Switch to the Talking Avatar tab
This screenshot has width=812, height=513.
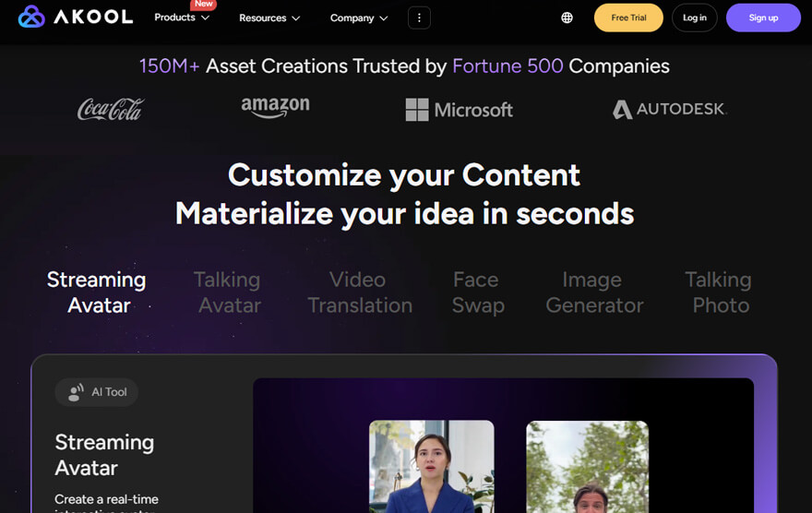[x=227, y=292]
